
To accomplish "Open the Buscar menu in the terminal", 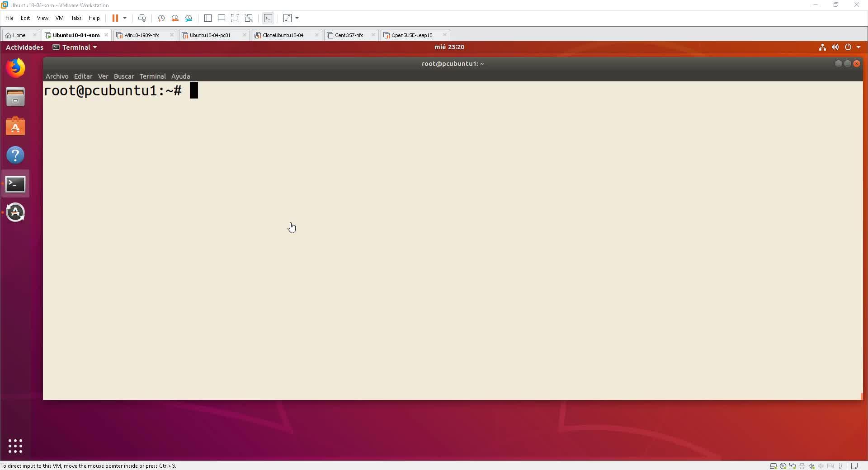I will click(x=124, y=76).
